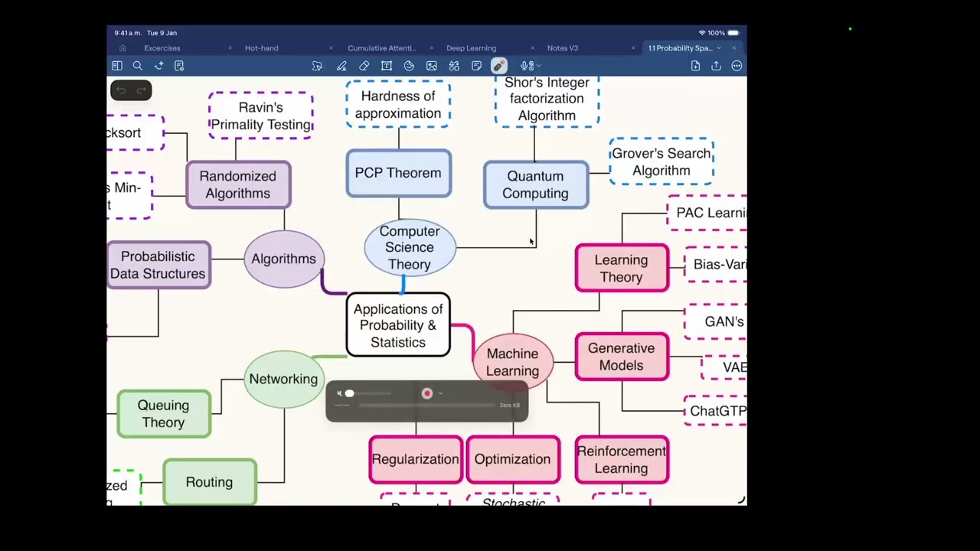Check the Wi-Fi status icon
980x551 pixels.
pos(702,33)
